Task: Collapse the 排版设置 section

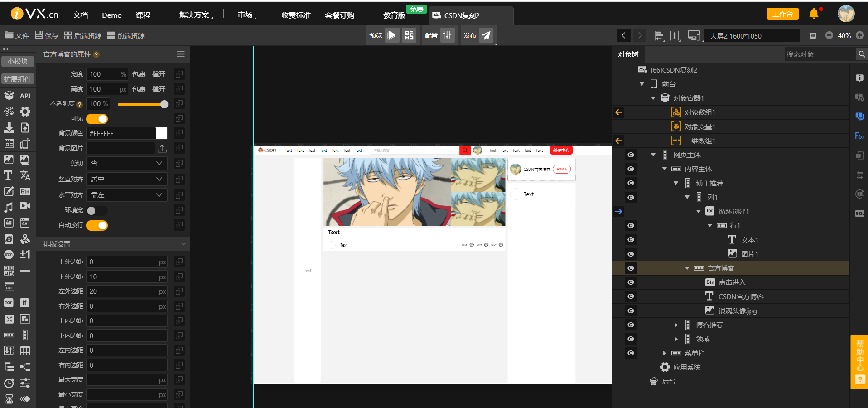Action: 183,244
